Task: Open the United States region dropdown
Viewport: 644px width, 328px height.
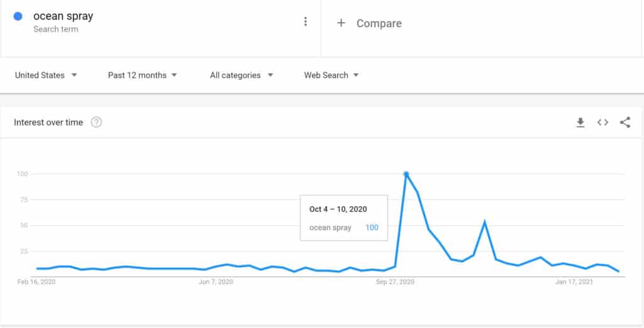Action: (46, 75)
